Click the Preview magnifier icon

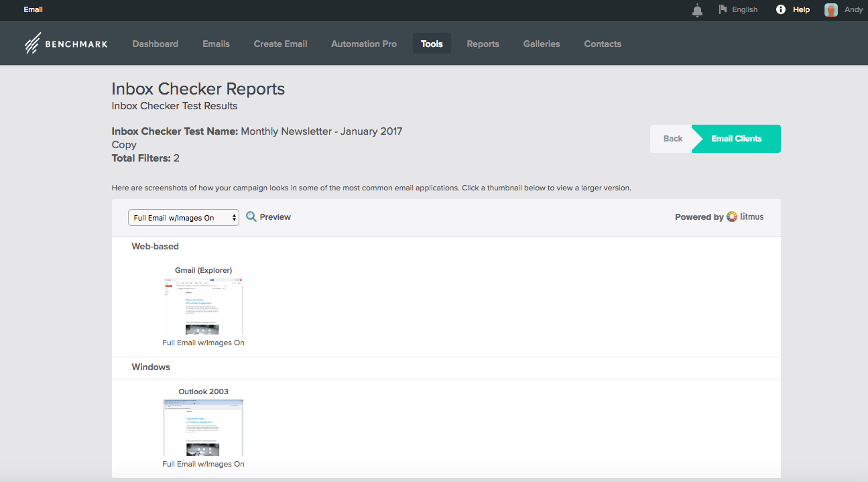[251, 217]
